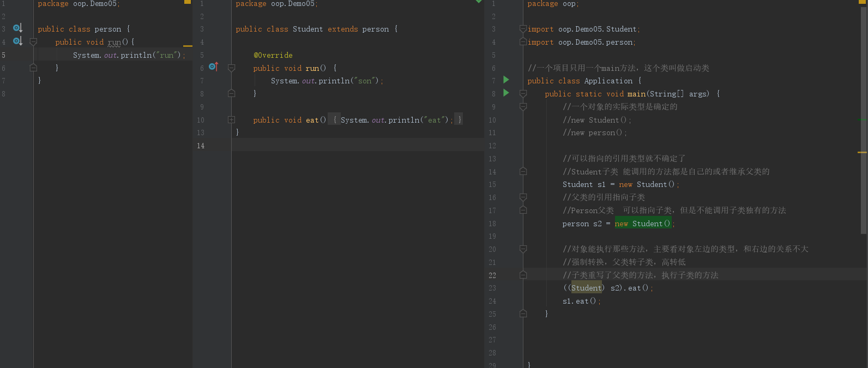
Task: Click the subclassed gutter icon beside class person
Action: coord(18,28)
